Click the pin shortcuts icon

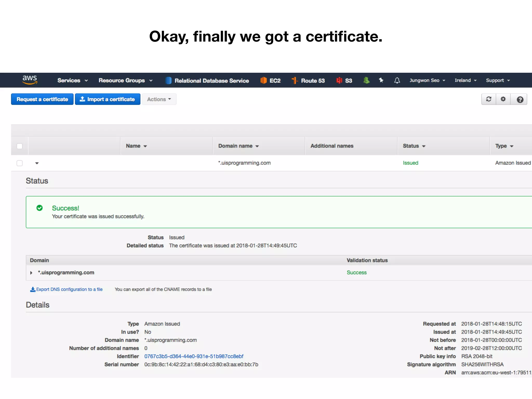point(381,80)
